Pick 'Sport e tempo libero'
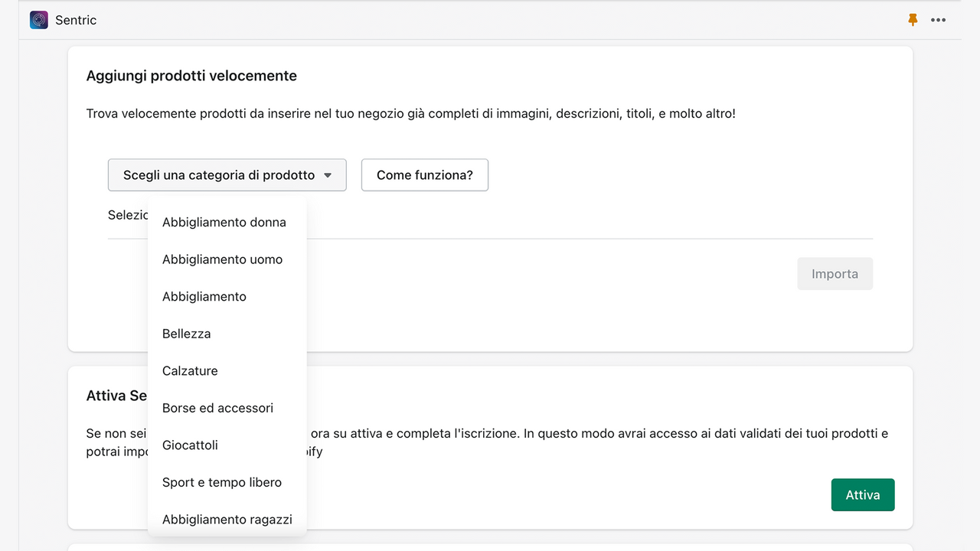This screenshot has width=980, height=551. tap(227, 482)
